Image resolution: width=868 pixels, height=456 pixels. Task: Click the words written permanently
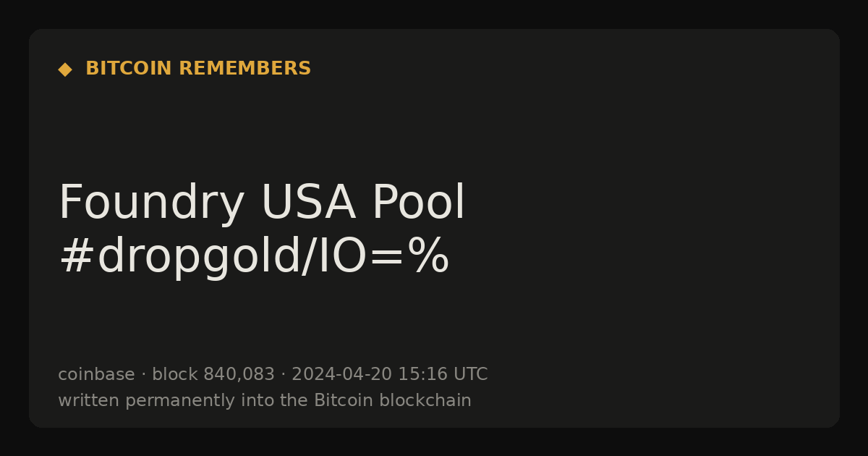[135, 400]
